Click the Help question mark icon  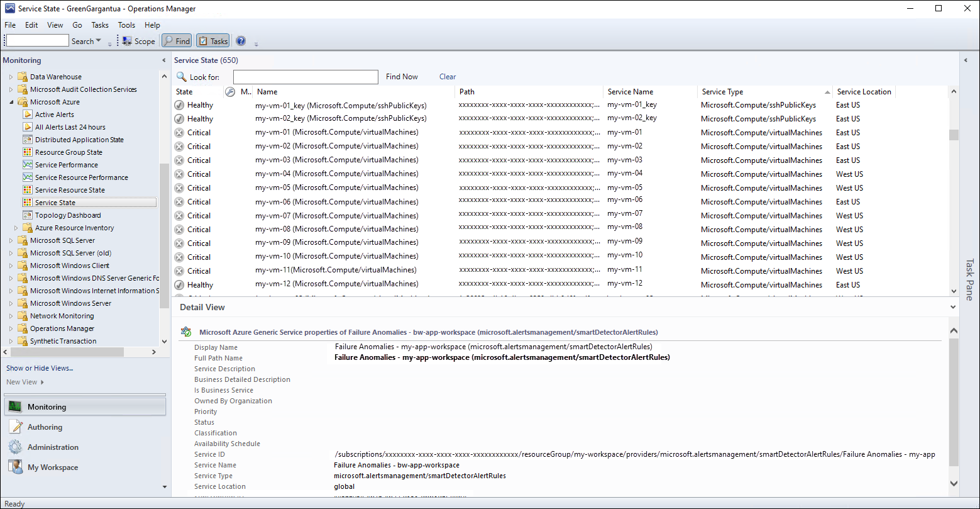(x=241, y=41)
